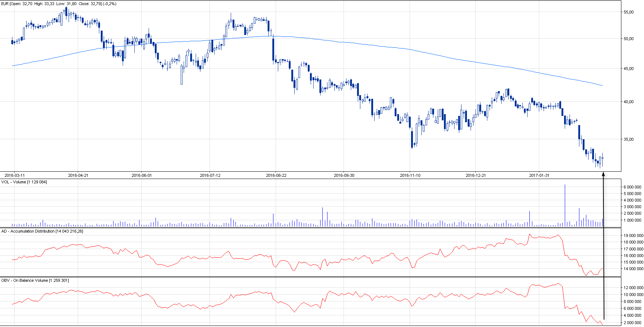Viewport: 644px width, 327px height.
Task: Click the 45,00 price level label
Action: click(629, 69)
